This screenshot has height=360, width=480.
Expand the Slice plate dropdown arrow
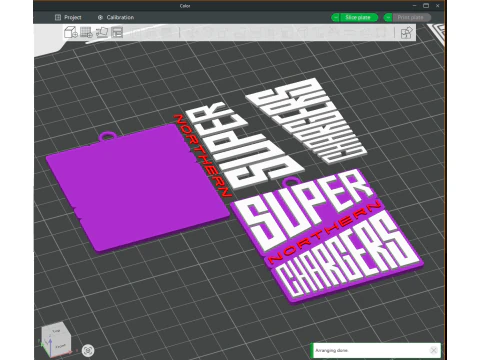(335, 17)
